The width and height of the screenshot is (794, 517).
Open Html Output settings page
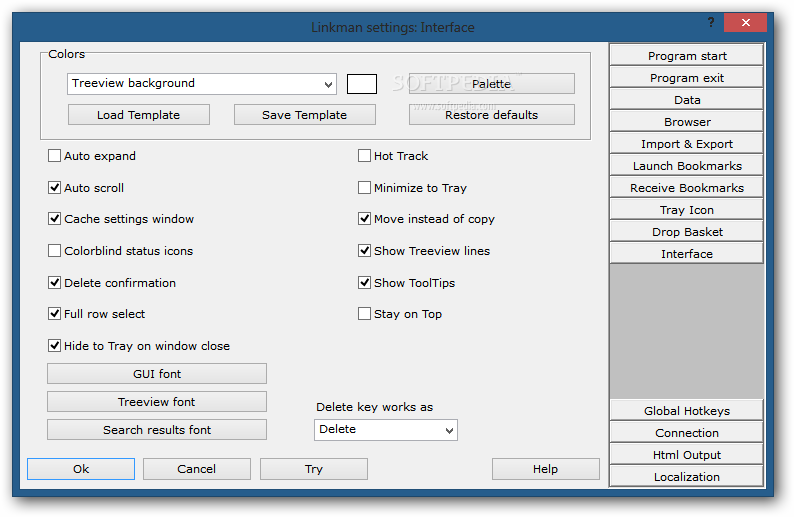point(686,455)
